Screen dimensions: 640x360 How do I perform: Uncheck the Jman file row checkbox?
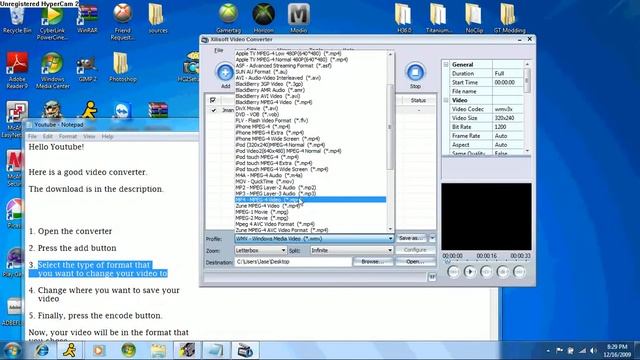click(x=213, y=110)
